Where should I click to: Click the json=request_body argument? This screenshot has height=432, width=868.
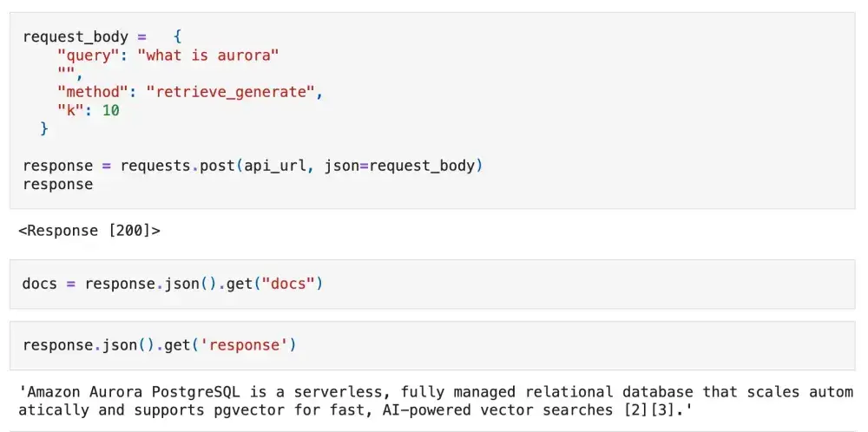399,165
